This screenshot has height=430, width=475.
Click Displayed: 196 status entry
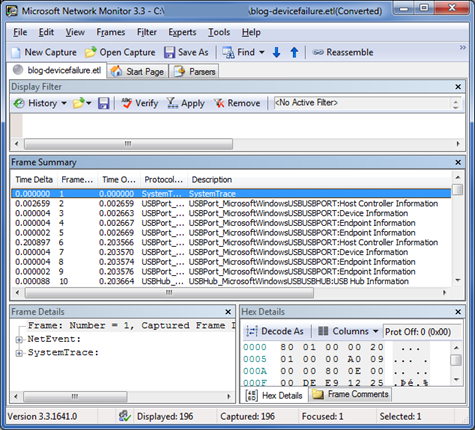(165, 416)
